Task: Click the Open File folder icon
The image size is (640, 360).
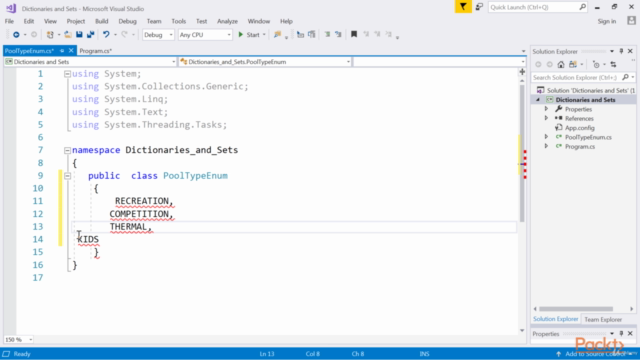Action: pyautogui.click(x=68, y=35)
